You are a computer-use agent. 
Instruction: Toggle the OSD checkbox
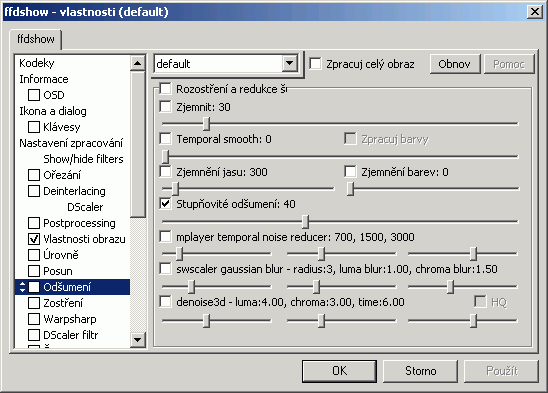34,95
